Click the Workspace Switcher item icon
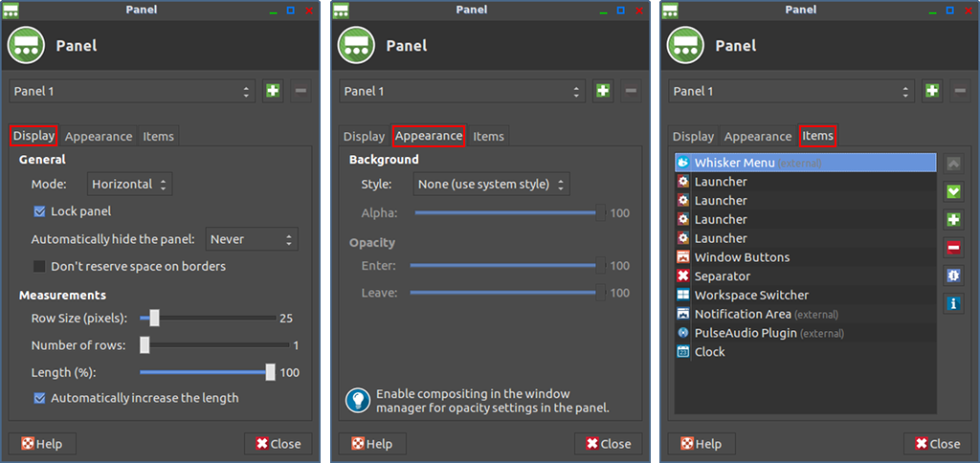 point(683,295)
